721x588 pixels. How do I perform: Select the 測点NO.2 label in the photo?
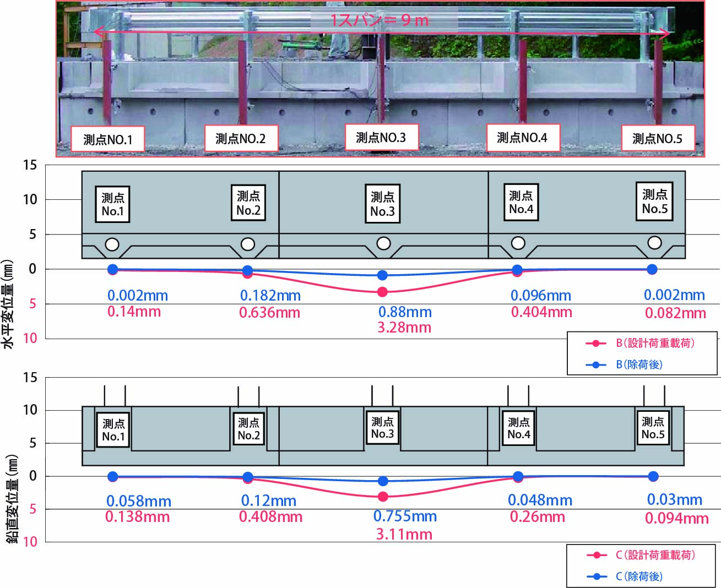point(241,138)
